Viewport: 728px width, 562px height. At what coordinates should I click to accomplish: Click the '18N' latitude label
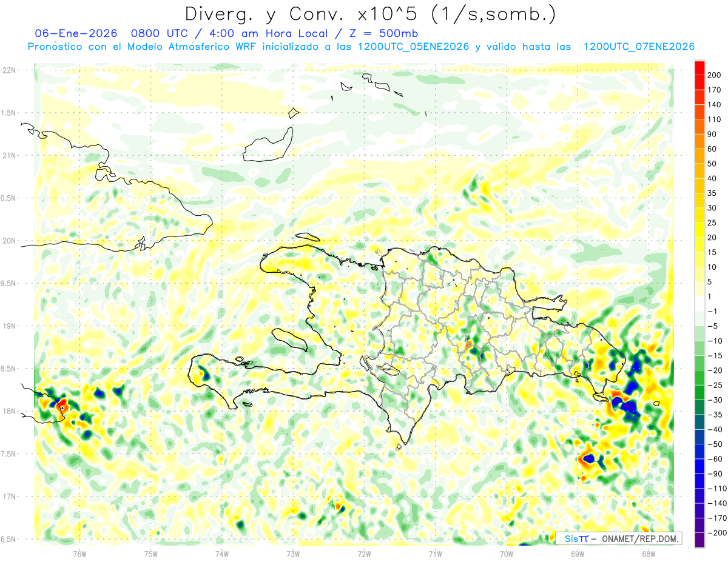(8, 412)
